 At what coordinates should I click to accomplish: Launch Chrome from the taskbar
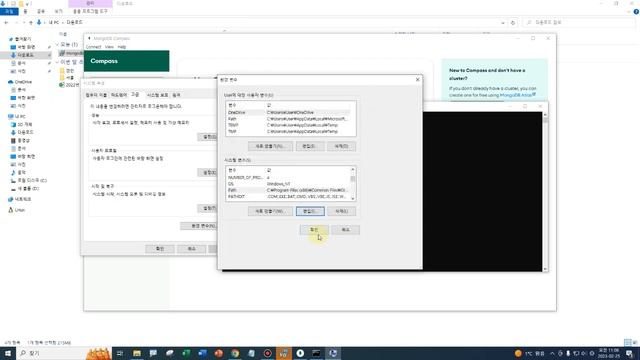click(x=235, y=353)
